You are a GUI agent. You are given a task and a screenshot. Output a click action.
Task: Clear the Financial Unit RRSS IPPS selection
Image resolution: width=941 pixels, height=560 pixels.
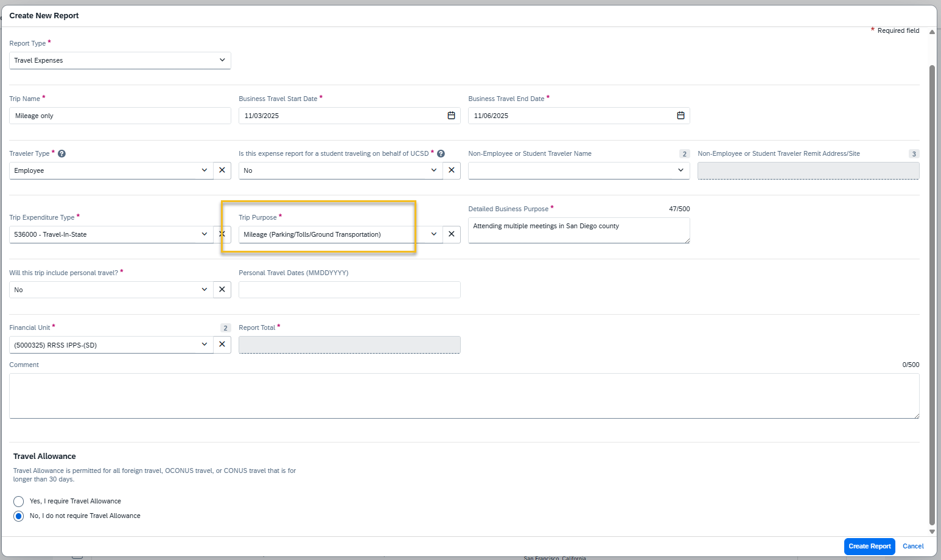tap(222, 345)
